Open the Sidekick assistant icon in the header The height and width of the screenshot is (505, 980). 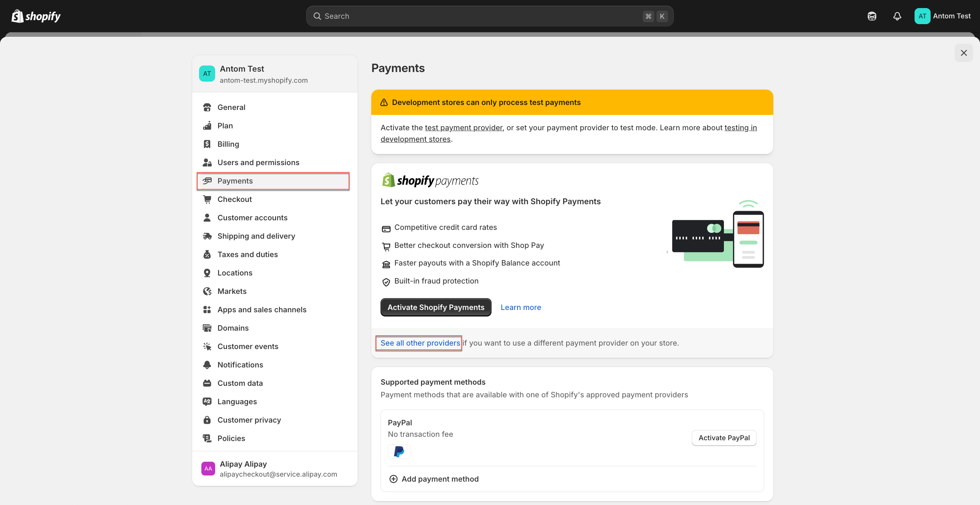(872, 16)
